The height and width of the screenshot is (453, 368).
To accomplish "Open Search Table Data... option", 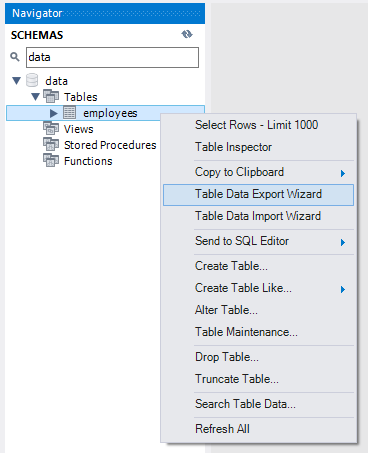I will [x=258, y=404].
